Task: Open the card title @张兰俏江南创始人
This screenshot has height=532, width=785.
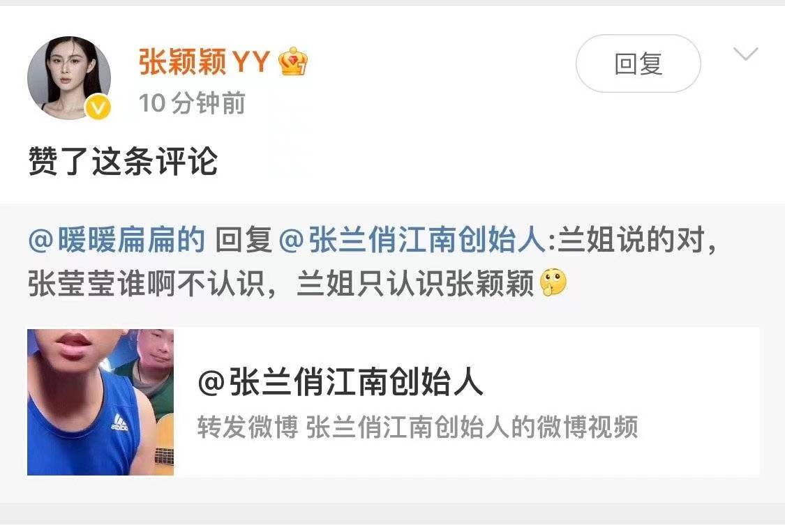Action: click(x=341, y=381)
